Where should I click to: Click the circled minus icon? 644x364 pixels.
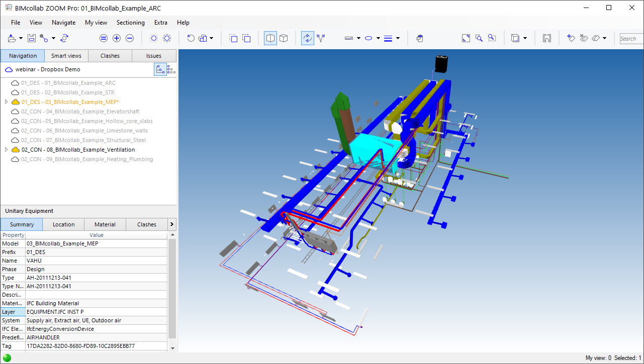(x=130, y=38)
